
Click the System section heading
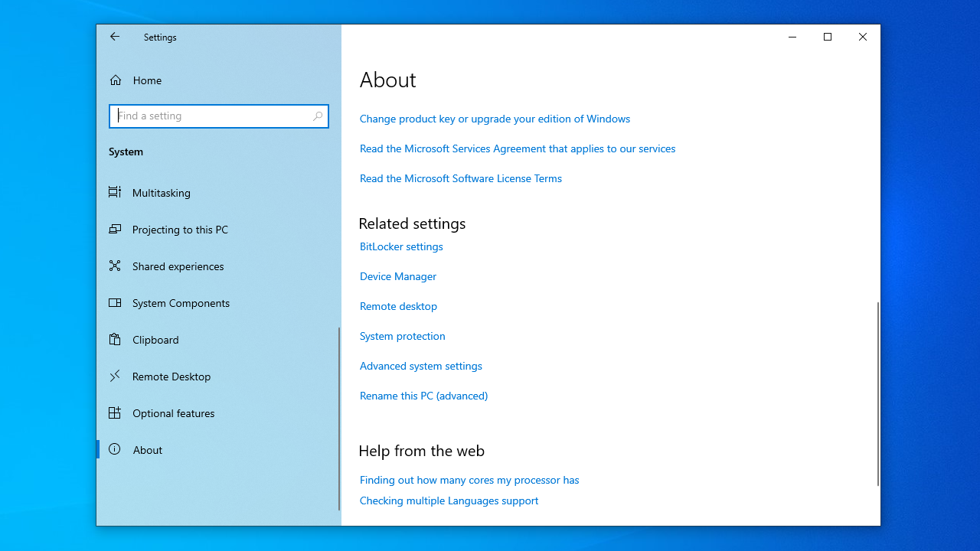pos(126,152)
